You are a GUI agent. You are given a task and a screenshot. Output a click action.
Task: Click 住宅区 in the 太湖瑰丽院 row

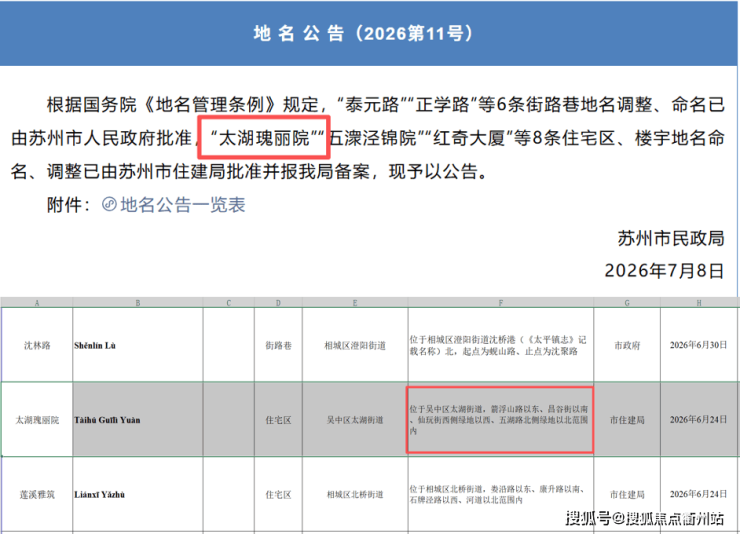click(278, 419)
